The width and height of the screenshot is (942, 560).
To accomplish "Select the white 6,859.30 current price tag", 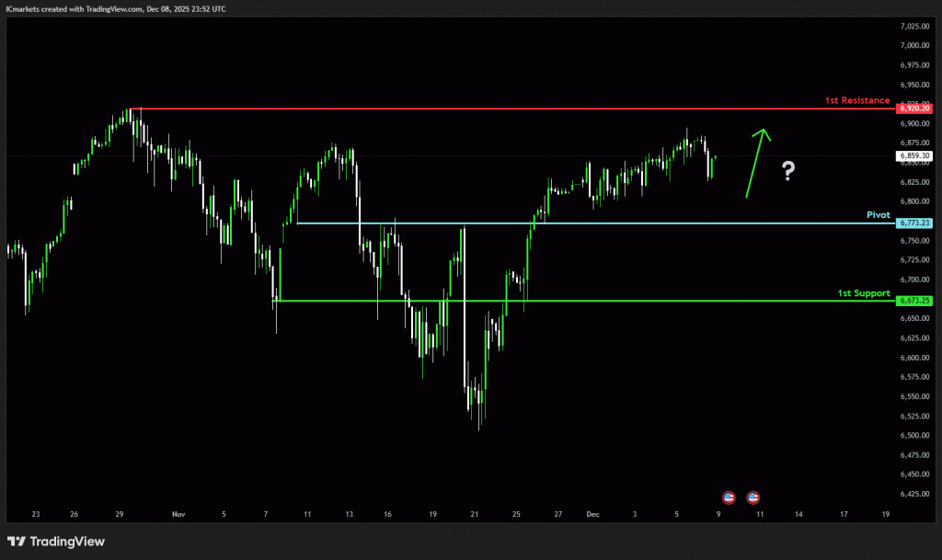I will 912,156.
